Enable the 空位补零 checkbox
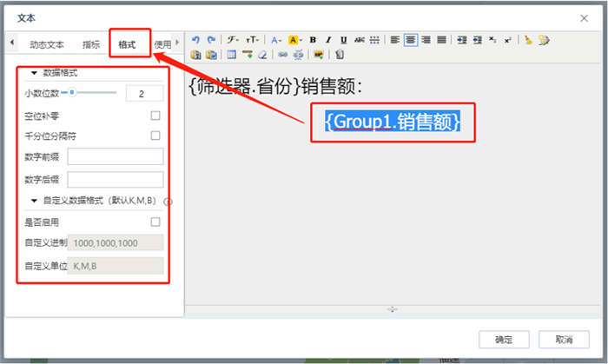The image size is (608, 364). [155, 115]
